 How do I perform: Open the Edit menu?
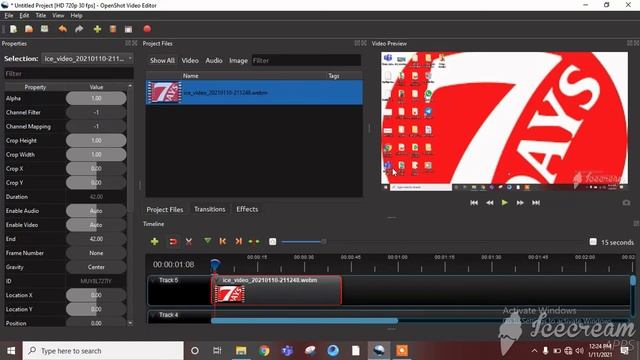coord(24,16)
